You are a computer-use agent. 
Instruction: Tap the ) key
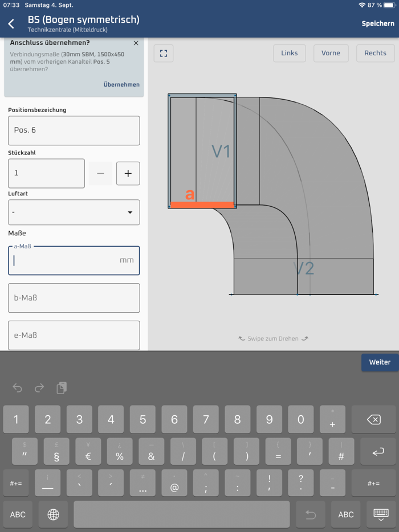coord(247,452)
